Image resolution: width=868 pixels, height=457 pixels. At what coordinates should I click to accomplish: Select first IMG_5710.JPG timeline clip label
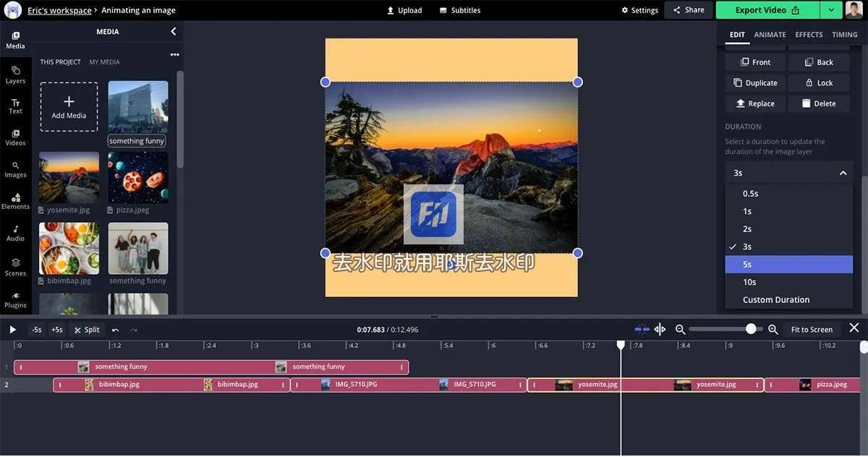pos(356,385)
